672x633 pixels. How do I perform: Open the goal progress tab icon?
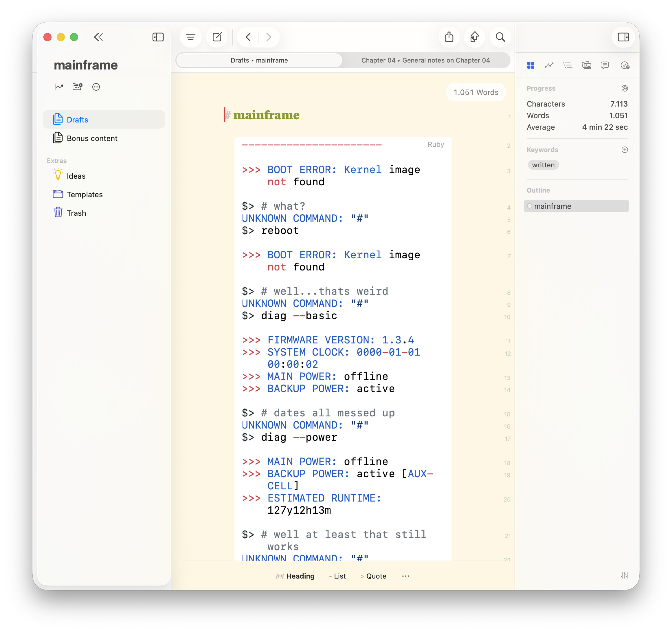coord(549,65)
